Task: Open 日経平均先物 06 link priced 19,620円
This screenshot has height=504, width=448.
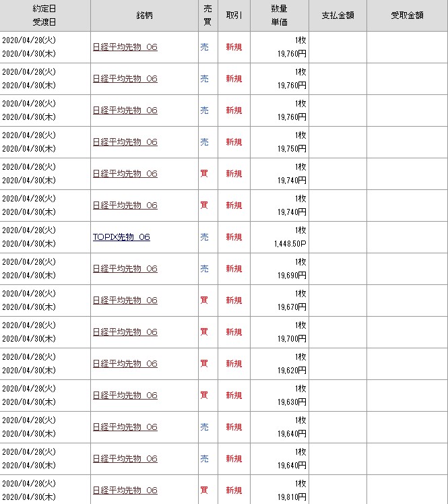Action: 125,364
